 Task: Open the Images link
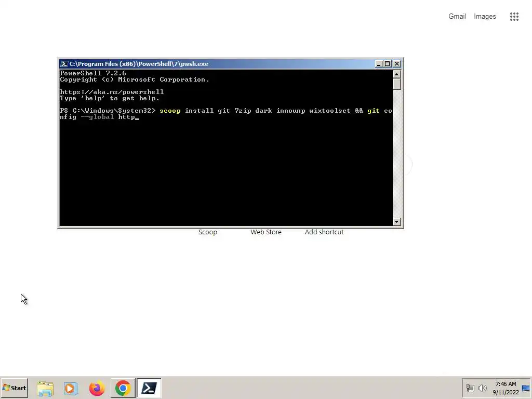tap(485, 16)
